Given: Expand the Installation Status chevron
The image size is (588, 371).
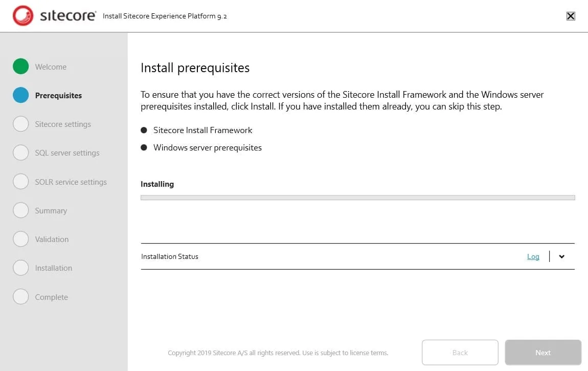Looking at the screenshot, I should [x=561, y=256].
